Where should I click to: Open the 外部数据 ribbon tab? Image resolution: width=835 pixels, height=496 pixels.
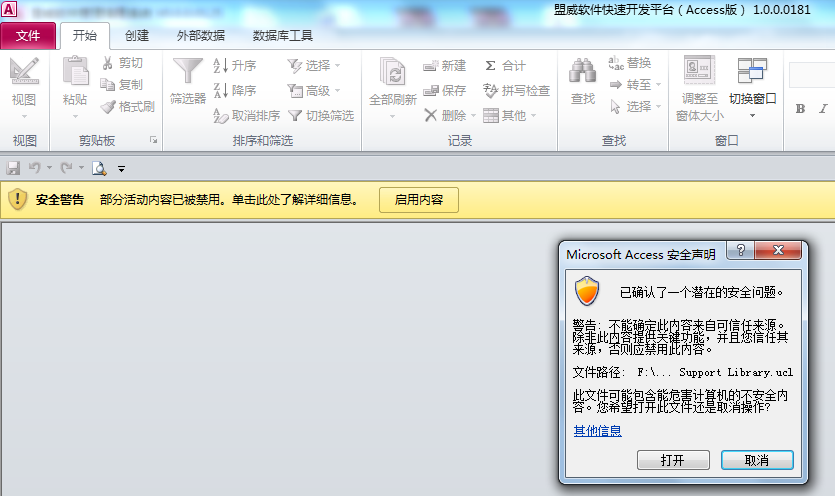coord(201,36)
